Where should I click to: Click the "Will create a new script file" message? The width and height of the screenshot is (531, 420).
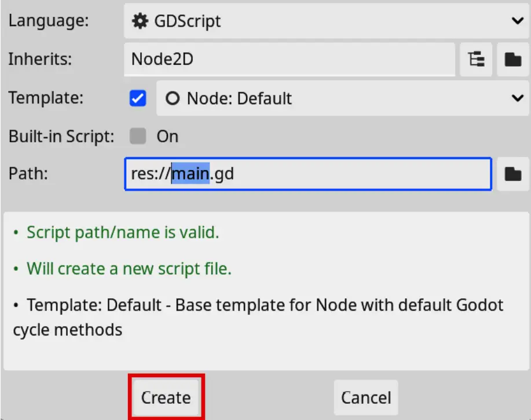click(129, 269)
